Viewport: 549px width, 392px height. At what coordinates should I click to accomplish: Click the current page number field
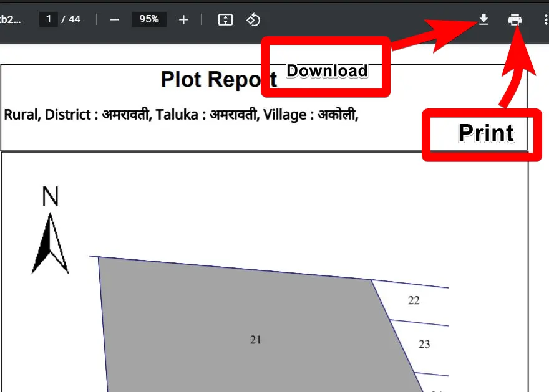click(x=48, y=19)
